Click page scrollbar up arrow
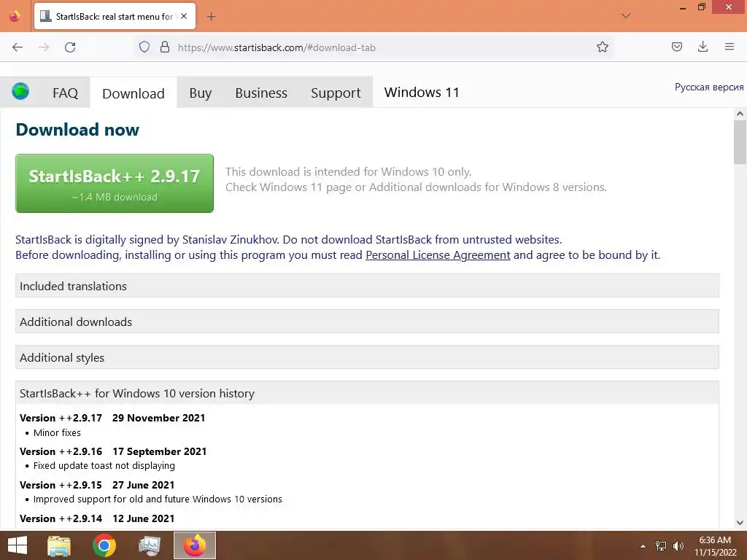This screenshot has width=747, height=560. point(740,114)
